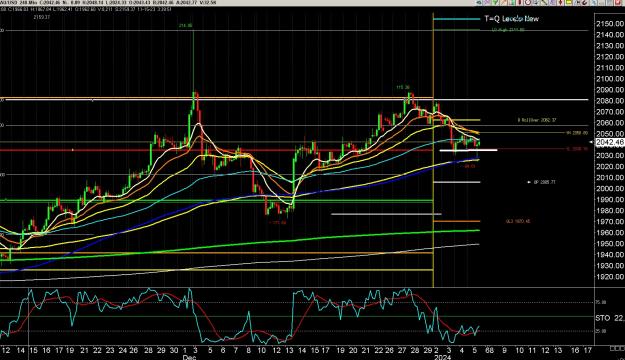The width and height of the screenshot is (625, 360).
Task: Click the 2140.00 price axis label
Action: click(610, 35)
